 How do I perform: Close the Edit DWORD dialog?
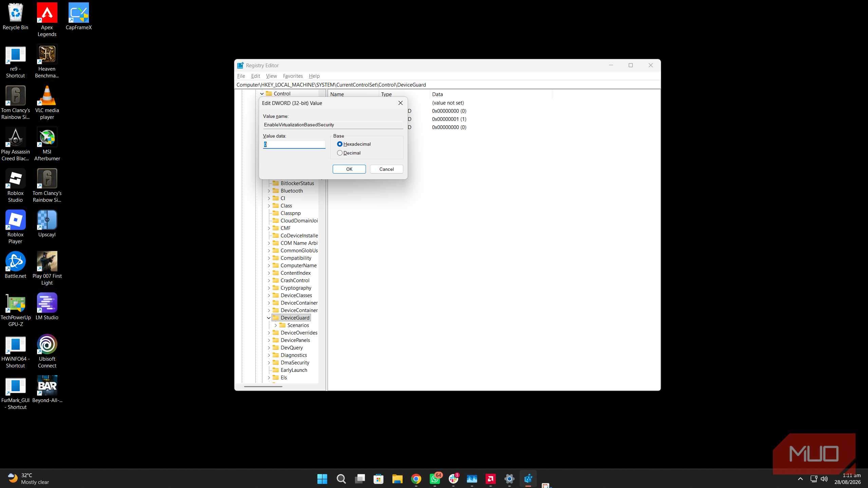[400, 103]
